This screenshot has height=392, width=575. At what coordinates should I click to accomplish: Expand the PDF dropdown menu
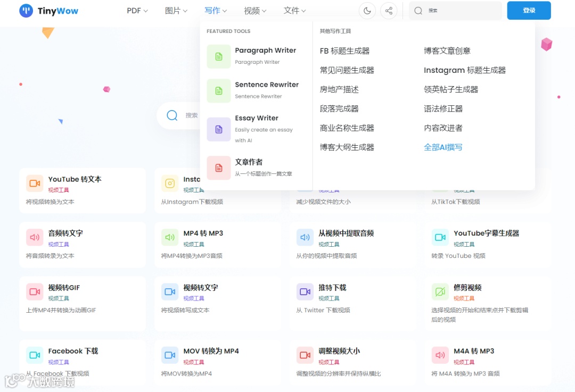137,11
